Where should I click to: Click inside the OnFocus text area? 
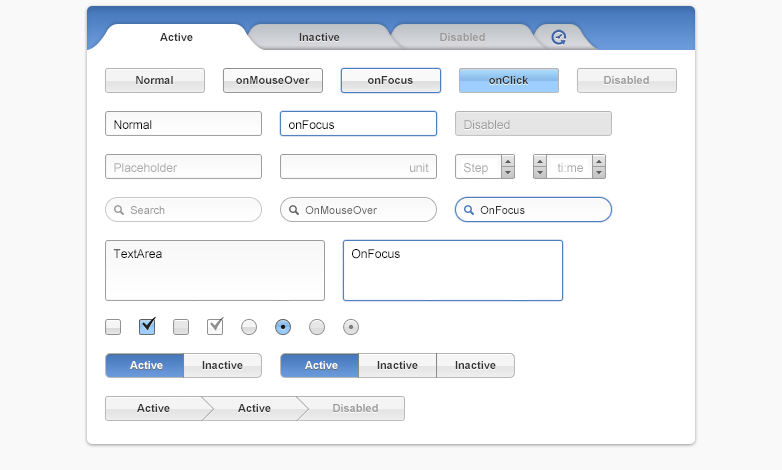click(453, 270)
